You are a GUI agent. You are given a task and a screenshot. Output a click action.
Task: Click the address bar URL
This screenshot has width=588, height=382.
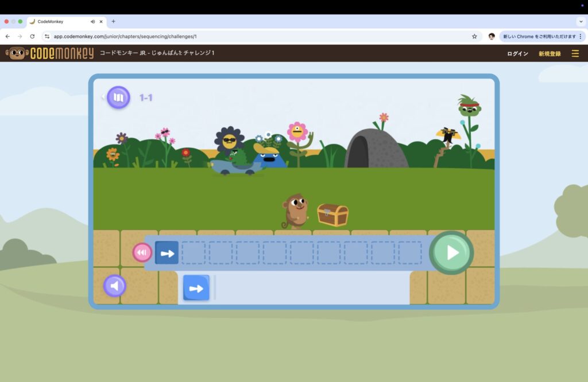click(x=125, y=36)
